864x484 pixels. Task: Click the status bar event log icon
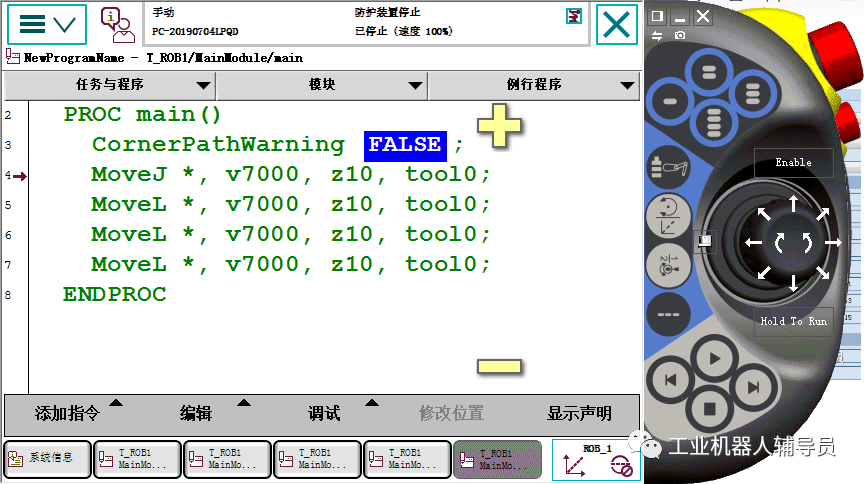point(574,17)
